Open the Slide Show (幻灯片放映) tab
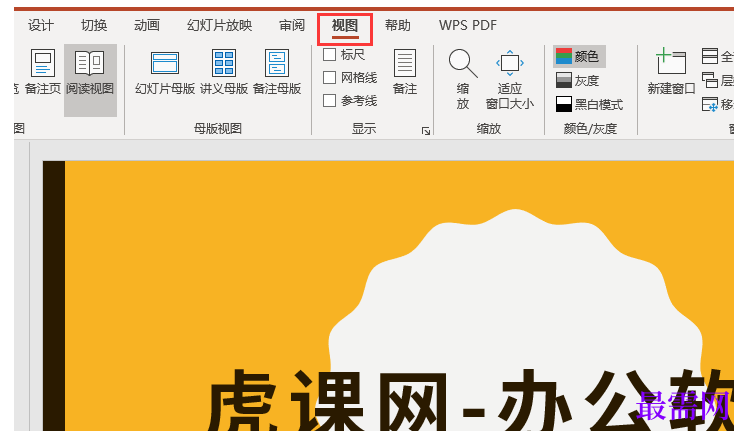Screen dimensions: 748x437 219,25
